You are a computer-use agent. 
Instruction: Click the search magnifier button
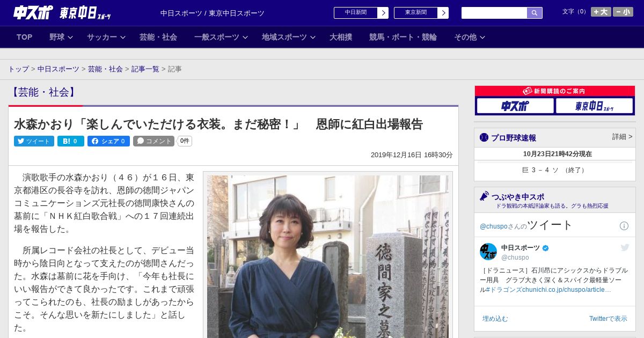(x=535, y=13)
